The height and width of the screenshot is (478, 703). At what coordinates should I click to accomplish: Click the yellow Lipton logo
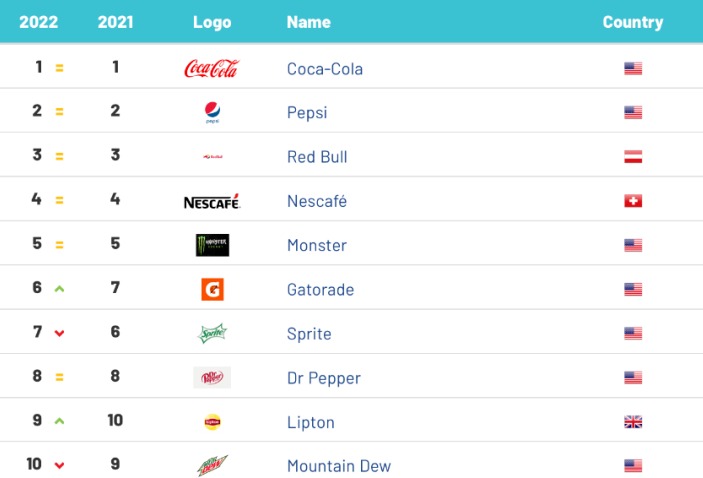[212, 422]
